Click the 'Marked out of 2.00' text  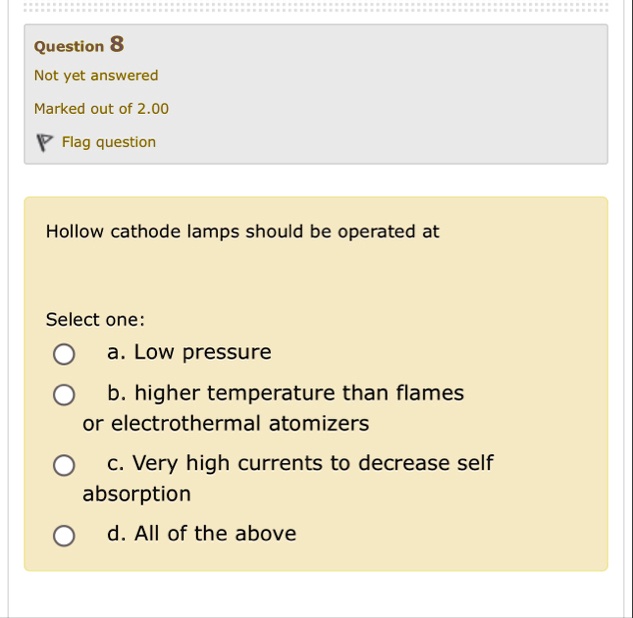pyautogui.click(x=101, y=109)
